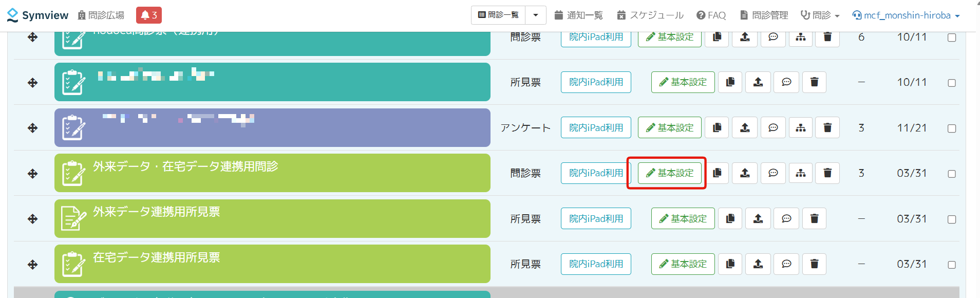
Task: Upload icon in 所見票 row dated 10/11
Action: click(758, 82)
